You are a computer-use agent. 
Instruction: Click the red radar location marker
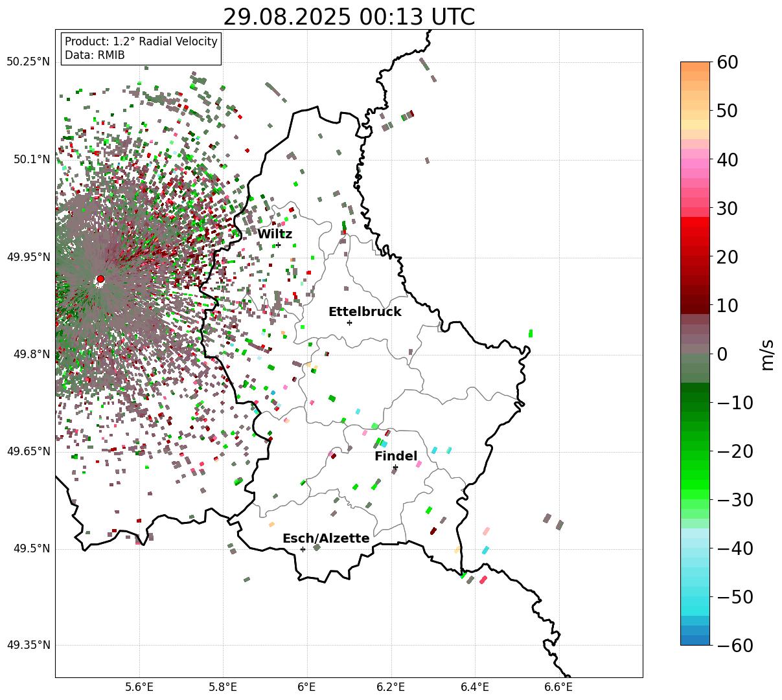pyautogui.click(x=100, y=279)
